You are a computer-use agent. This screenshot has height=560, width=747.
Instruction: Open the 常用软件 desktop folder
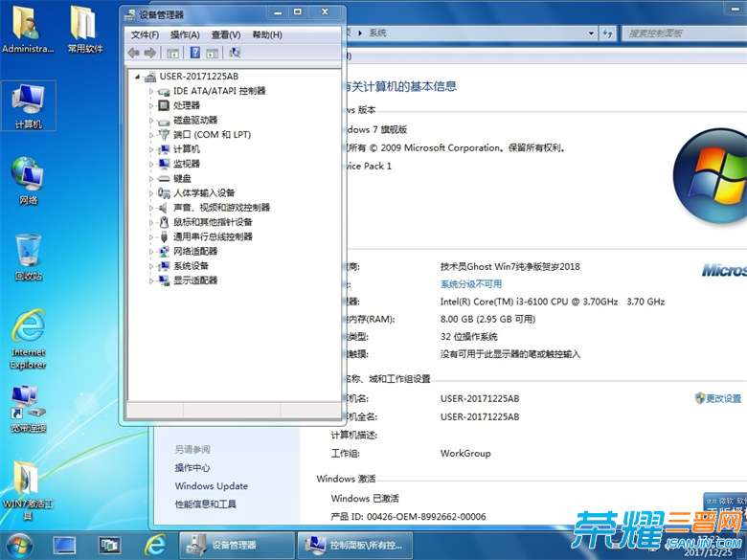(85, 29)
